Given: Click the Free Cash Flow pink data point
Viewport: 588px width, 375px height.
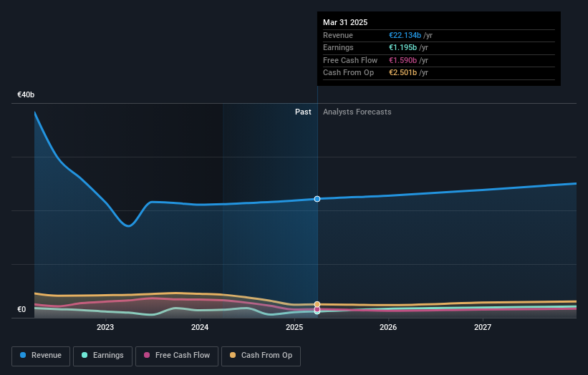Looking at the screenshot, I should coord(317,309).
